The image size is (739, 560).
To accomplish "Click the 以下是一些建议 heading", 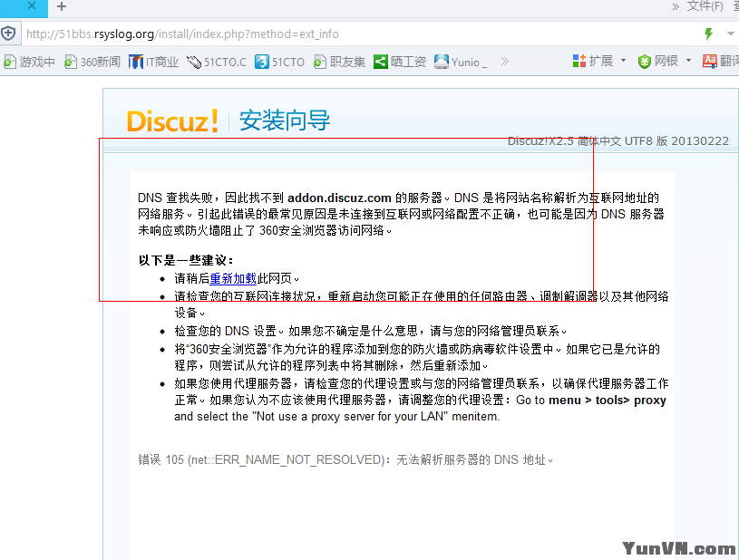I will [x=186, y=260].
